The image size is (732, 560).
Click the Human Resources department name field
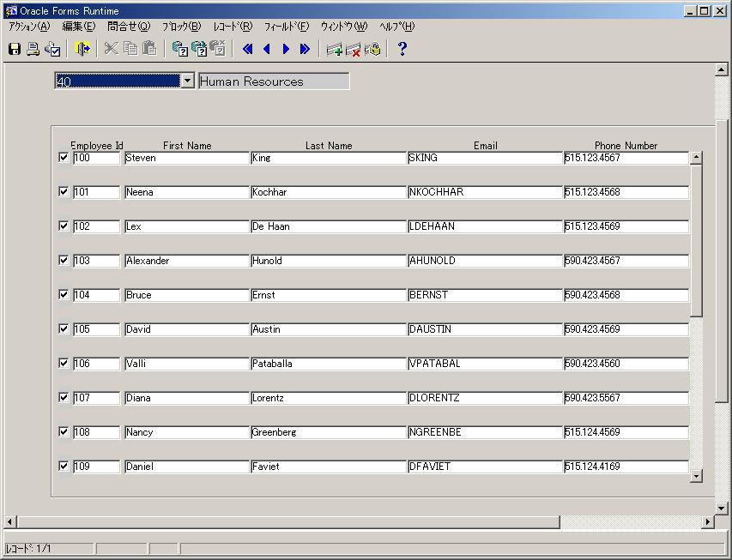(274, 81)
